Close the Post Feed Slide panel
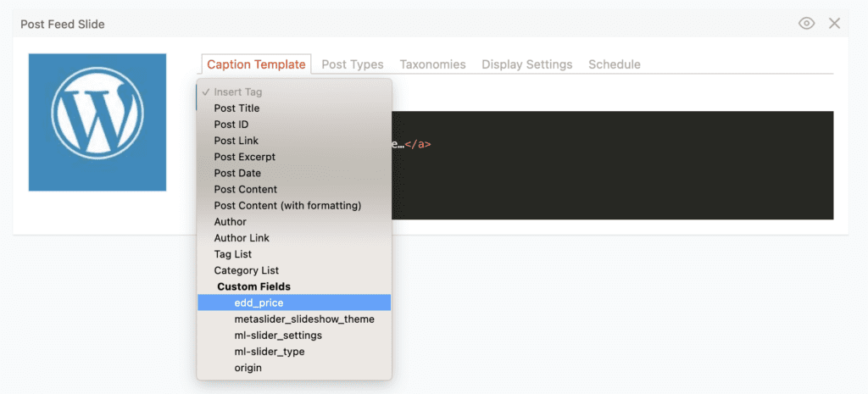 coord(834,23)
